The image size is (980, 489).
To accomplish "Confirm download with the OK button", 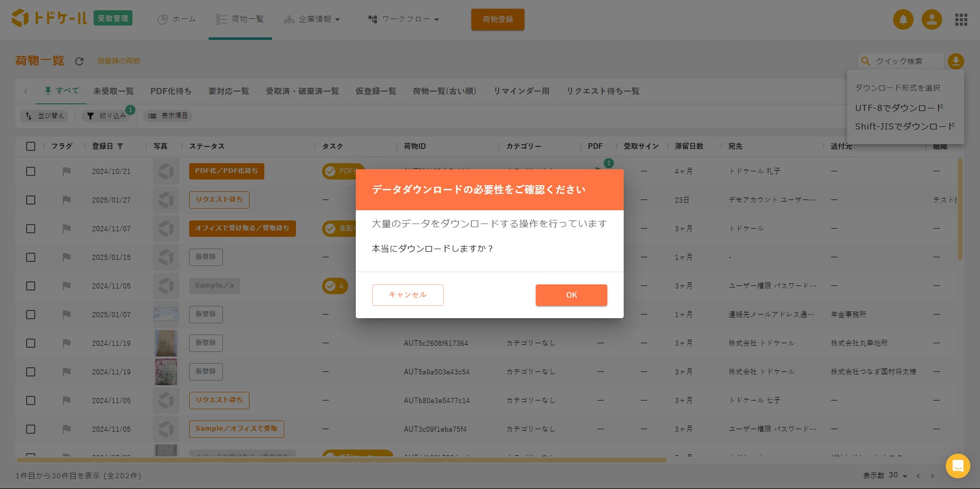I will click(572, 295).
